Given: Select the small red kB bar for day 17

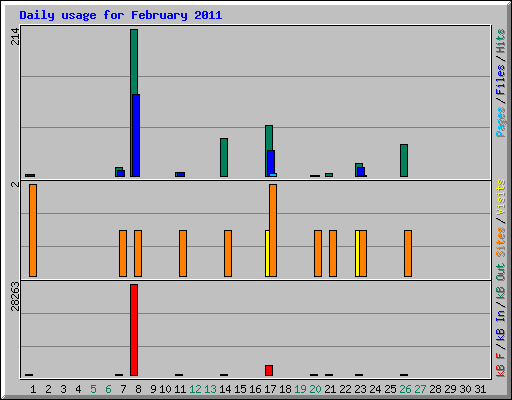Looking at the screenshot, I should coord(269,370).
